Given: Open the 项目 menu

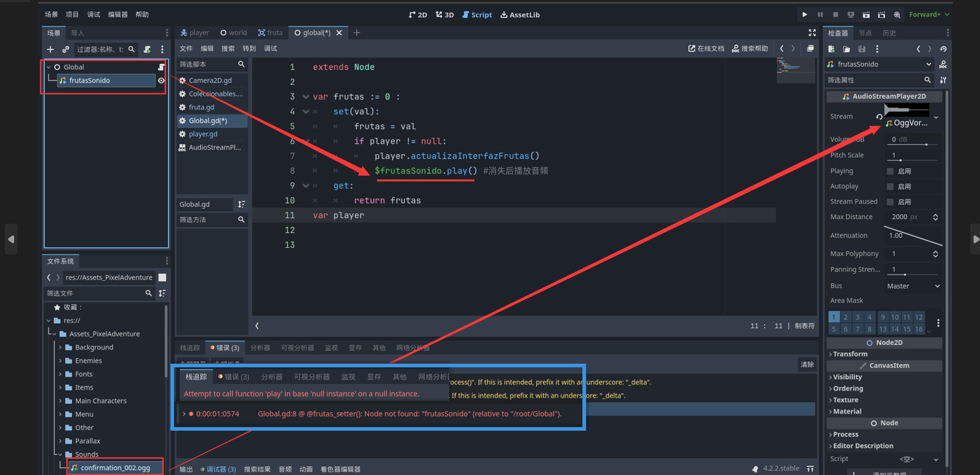Looking at the screenshot, I should 72,14.
